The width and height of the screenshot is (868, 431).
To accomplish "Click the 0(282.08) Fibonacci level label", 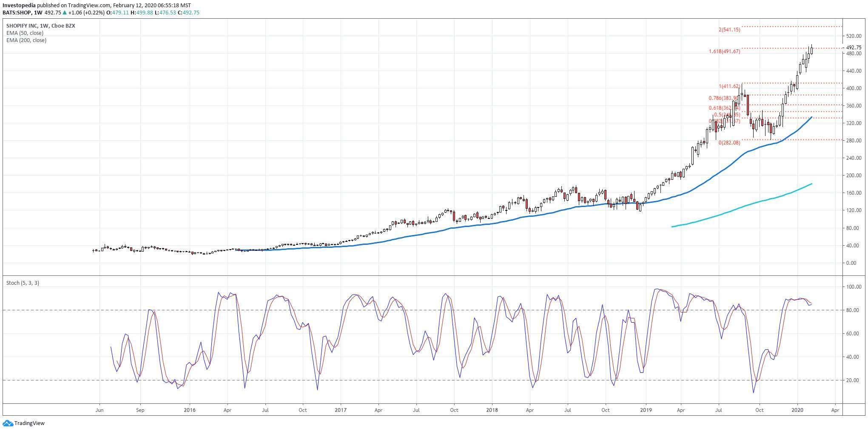I will click(x=729, y=143).
